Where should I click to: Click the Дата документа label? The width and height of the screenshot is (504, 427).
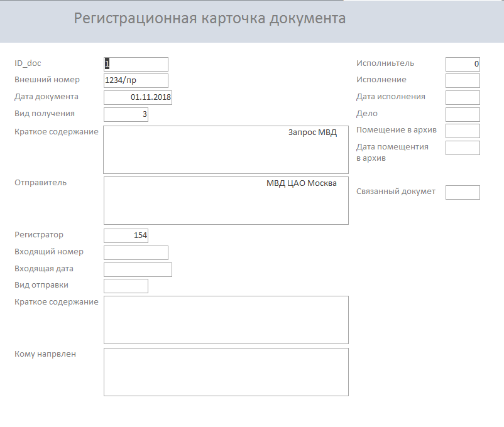point(47,97)
